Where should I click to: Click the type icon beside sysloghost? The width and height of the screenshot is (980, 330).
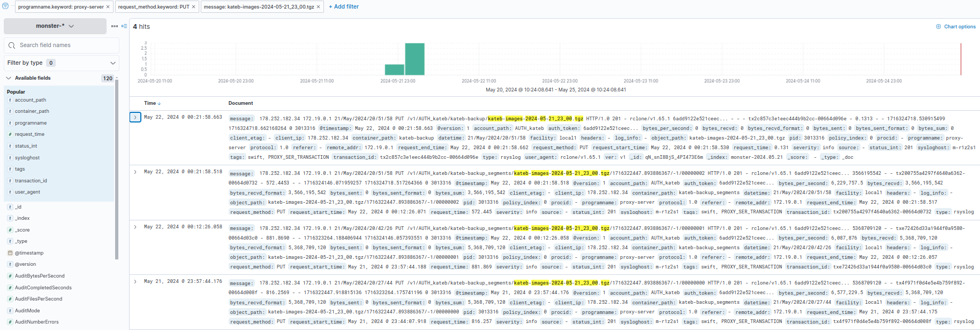point(10,158)
